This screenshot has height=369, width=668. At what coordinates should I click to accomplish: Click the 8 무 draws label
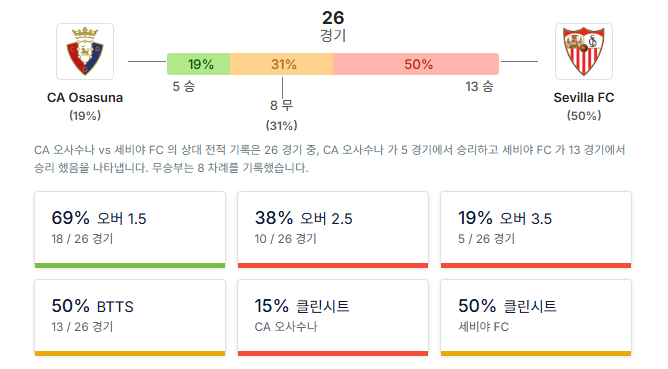(282, 105)
